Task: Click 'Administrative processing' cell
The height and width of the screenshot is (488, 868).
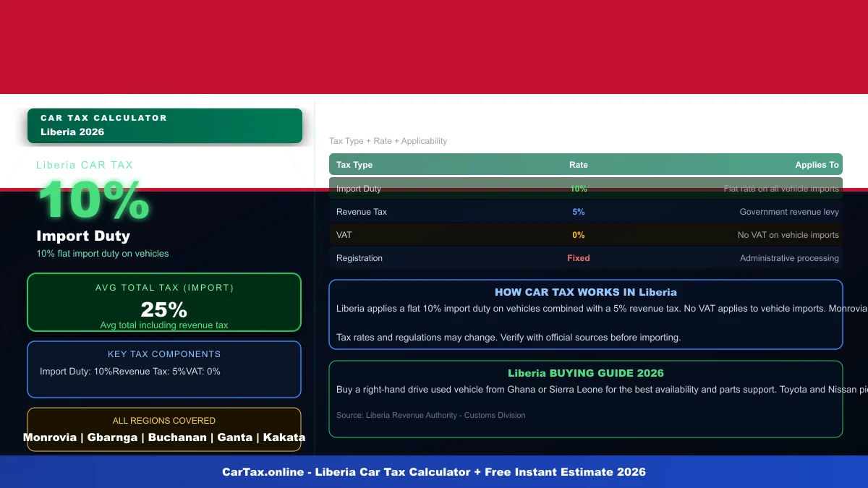Action: click(789, 258)
